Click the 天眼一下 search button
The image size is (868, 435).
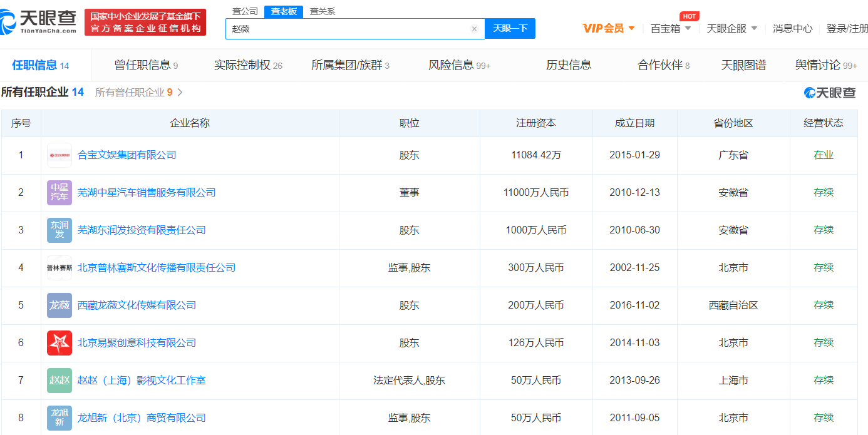(510, 29)
